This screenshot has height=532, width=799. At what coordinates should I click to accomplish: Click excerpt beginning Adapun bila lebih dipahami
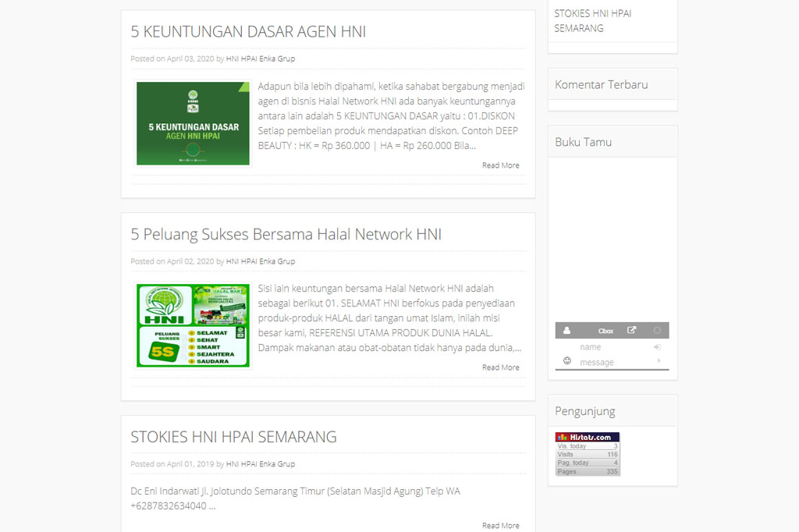click(x=392, y=116)
